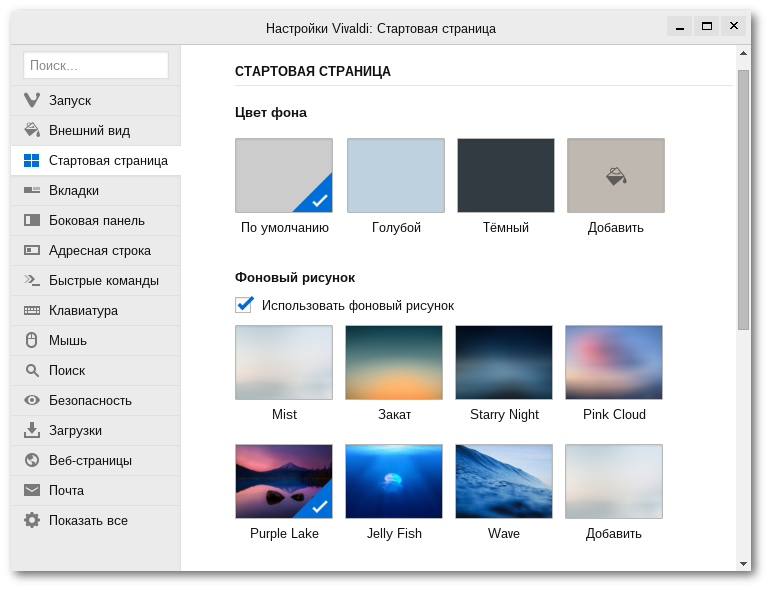
Task: Click the envelope icon beside Почта
Action: pyautogui.click(x=32, y=490)
